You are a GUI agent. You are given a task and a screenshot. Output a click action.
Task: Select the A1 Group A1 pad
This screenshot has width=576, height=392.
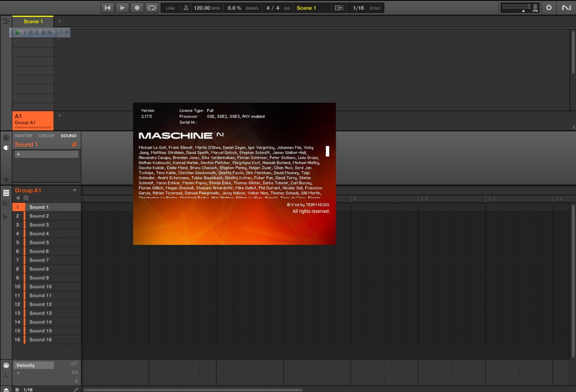(x=33, y=120)
